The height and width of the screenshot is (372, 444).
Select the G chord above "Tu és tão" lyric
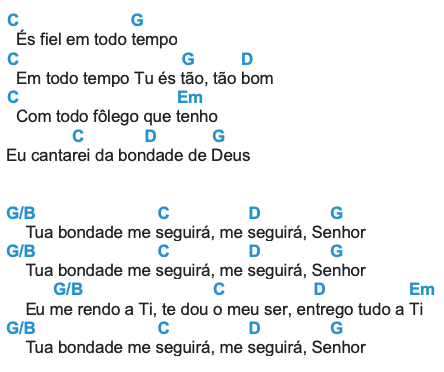pos(188,59)
